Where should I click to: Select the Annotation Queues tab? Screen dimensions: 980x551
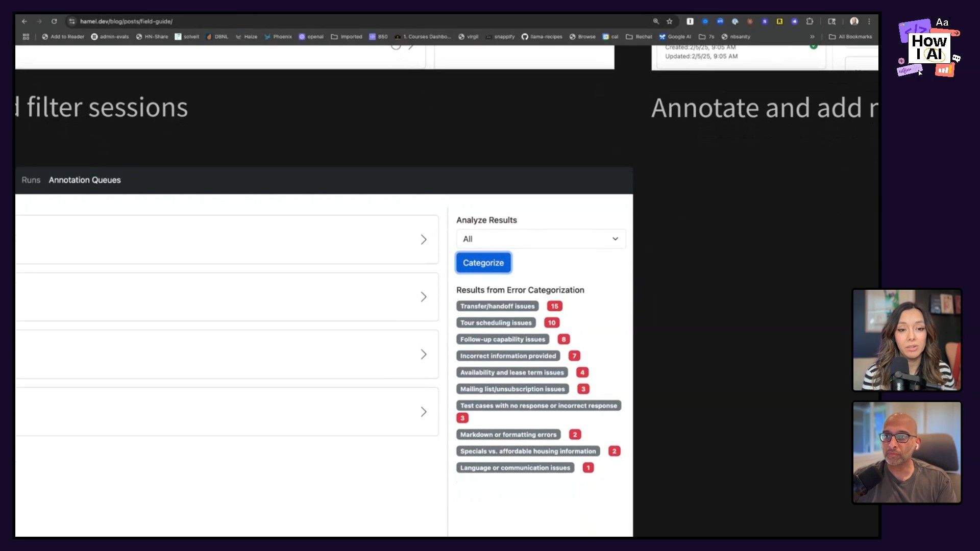pos(85,180)
